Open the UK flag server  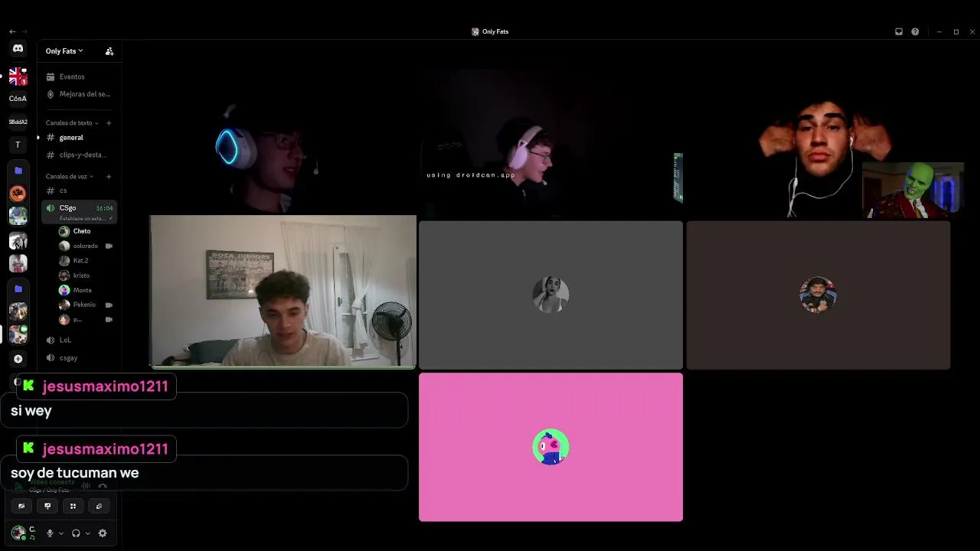[18, 76]
